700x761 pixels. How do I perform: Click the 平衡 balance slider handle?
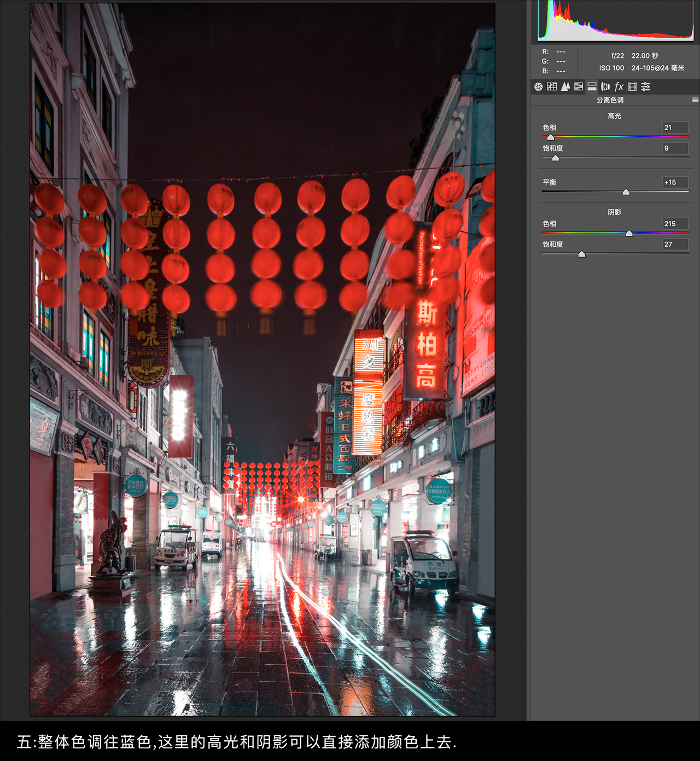tap(626, 192)
